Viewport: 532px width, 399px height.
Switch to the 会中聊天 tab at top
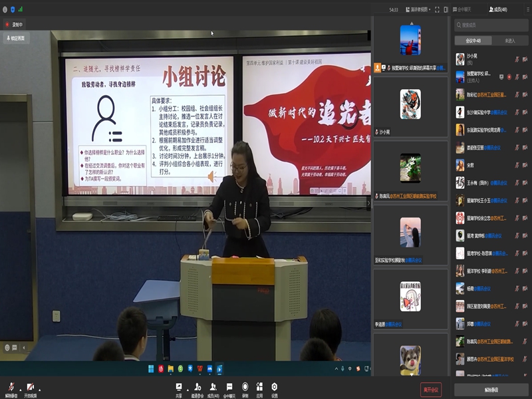462,9
